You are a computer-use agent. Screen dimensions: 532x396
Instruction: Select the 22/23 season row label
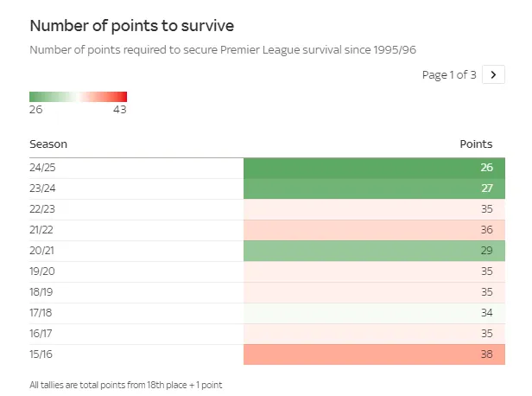pos(42,210)
